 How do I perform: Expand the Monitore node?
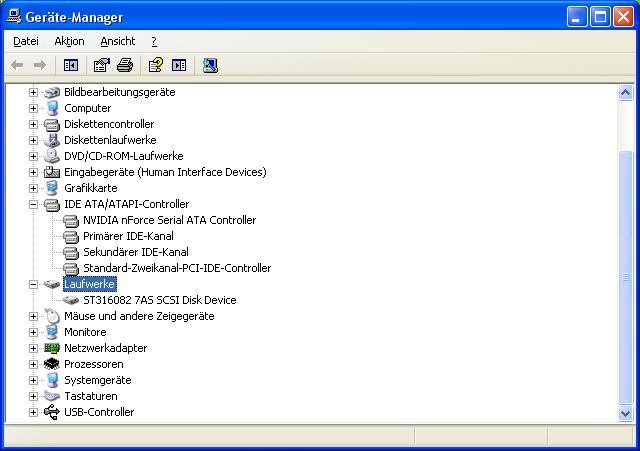[x=33, y=333]
